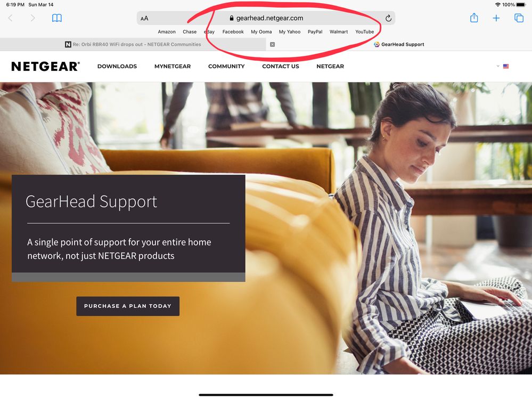The height and width of the screenshot is (399, 532).
Task: Open CONTACT US link
Action: coord(281,66)
